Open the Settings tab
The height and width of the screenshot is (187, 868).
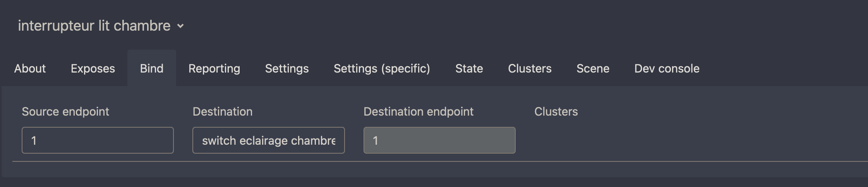point(287,68)
